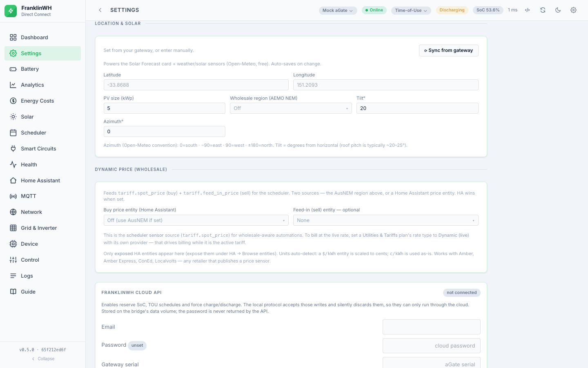Image resolution: width=588 pixels, height=368 pixels.
Task: Toggle dark mode with the moon icon
Action: click(x=558, y=10)
